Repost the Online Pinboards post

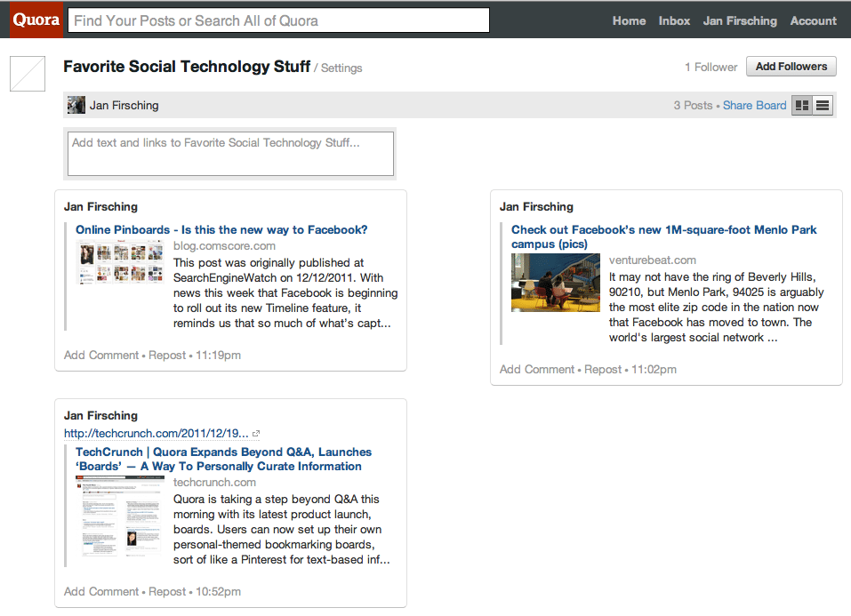coord(167,355)
